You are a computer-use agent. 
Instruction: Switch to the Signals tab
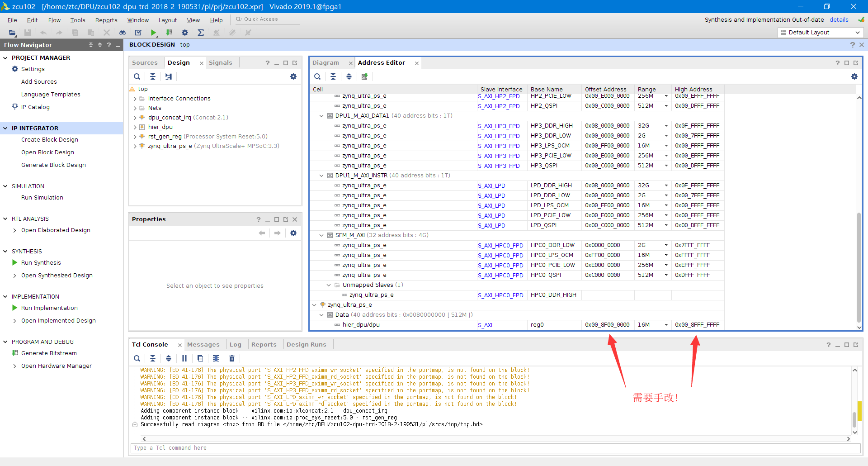point(220,63)
